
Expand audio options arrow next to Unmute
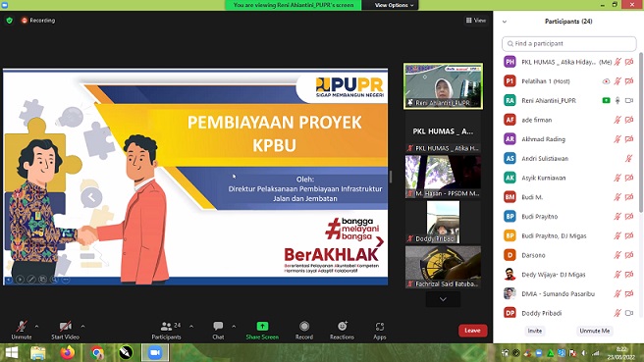pyautogui.click(x=36, y=327)
